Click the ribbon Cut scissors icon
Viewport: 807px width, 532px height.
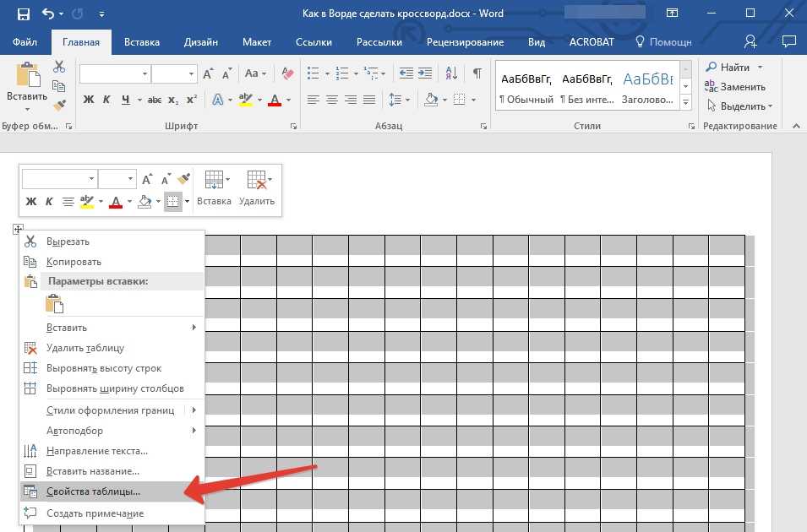[x=58, y=68]
